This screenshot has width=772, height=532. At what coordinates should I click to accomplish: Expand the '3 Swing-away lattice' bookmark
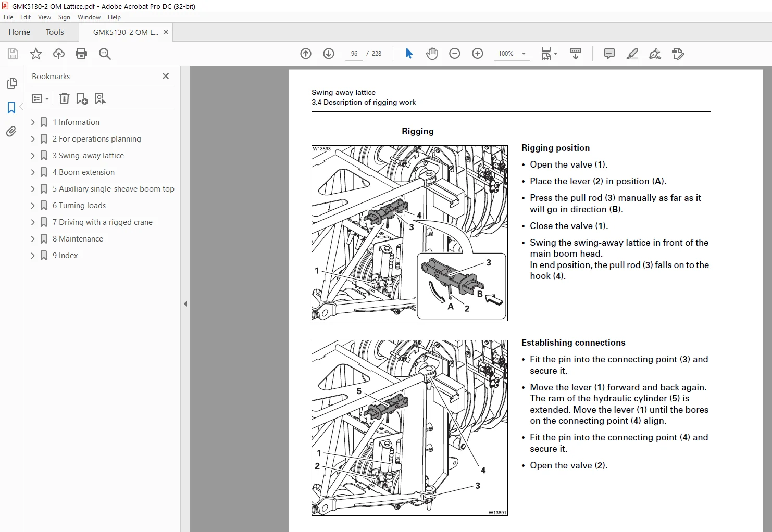(33, 156)
